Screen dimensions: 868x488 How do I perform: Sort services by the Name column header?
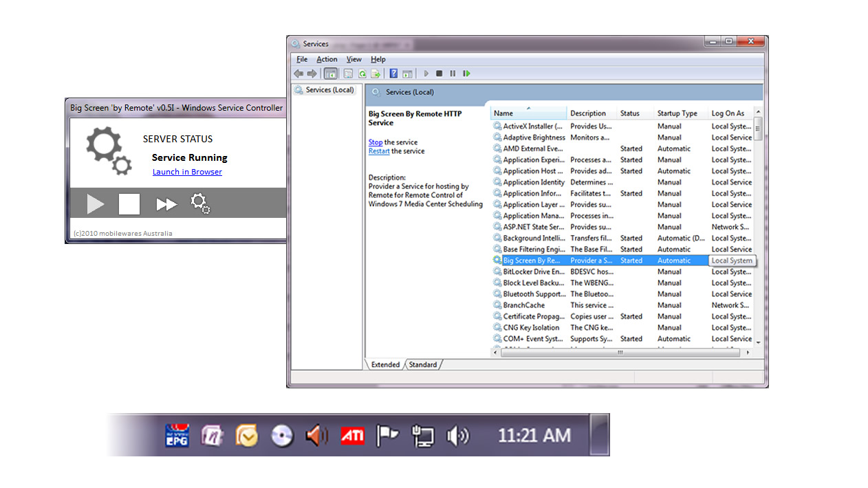click(x=529, y=113)
